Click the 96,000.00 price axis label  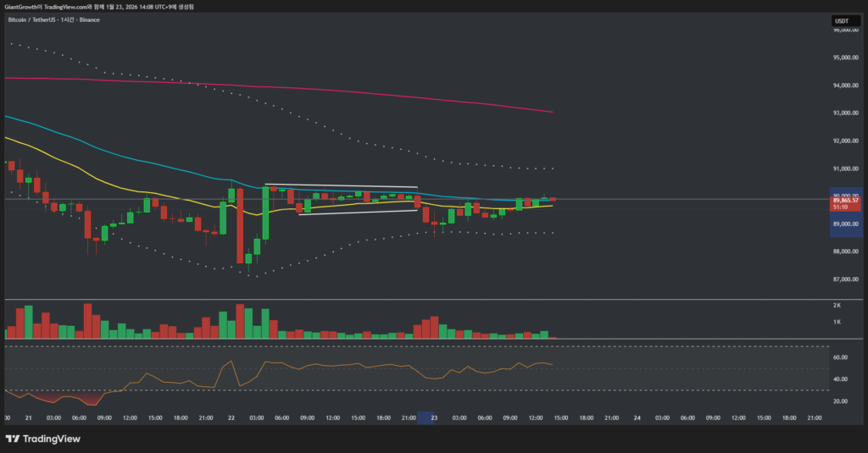pos(847,30)
